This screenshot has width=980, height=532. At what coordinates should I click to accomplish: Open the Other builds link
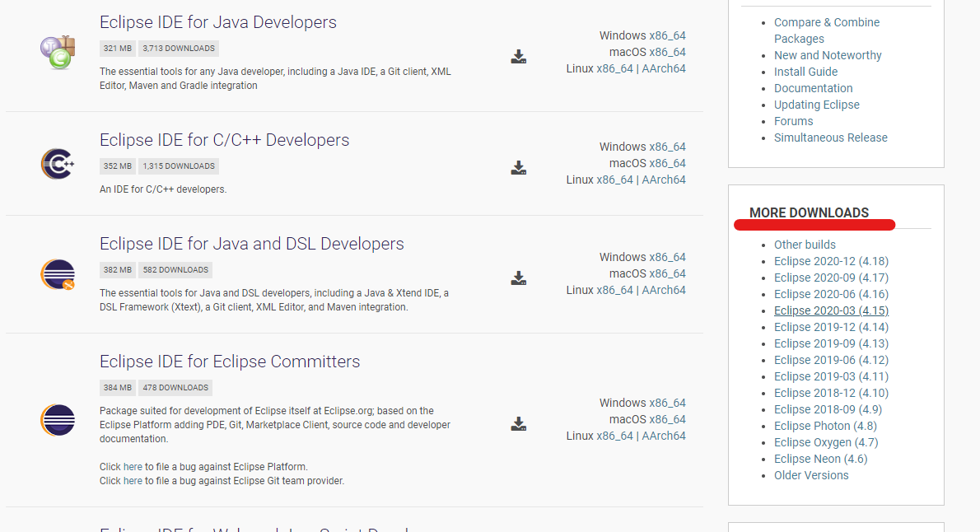pyautogui.click(x=805, y=245)
